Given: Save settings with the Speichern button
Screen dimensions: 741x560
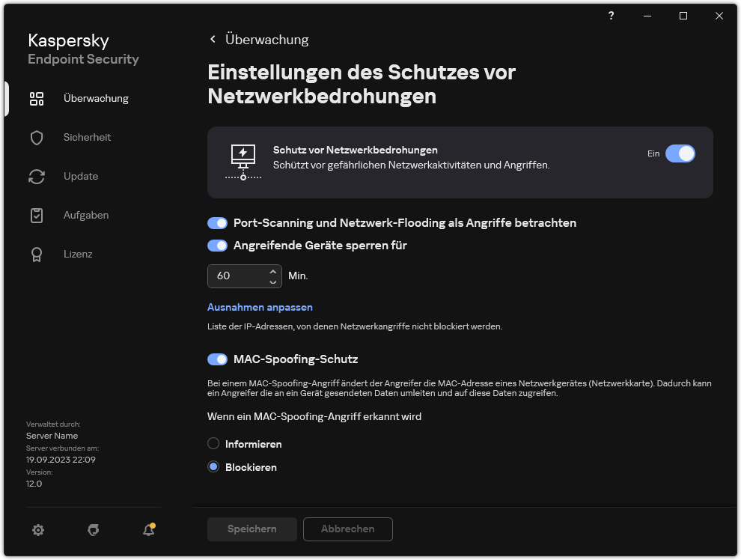Looking at the screenshot, I should point(251,529).
